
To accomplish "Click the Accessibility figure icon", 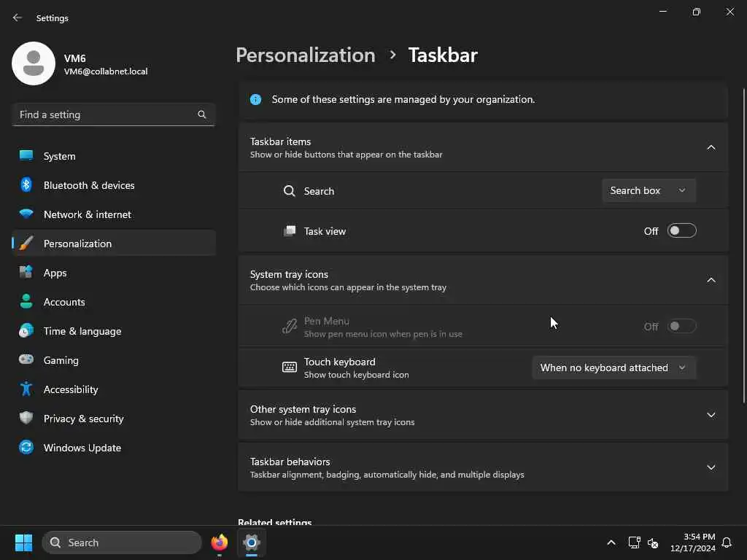I will click(x=26, y=389).
